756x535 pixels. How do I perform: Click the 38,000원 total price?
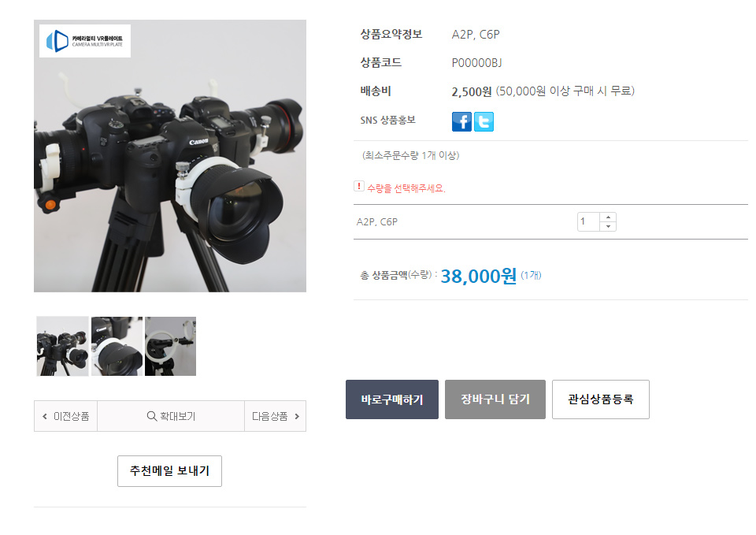478,276
